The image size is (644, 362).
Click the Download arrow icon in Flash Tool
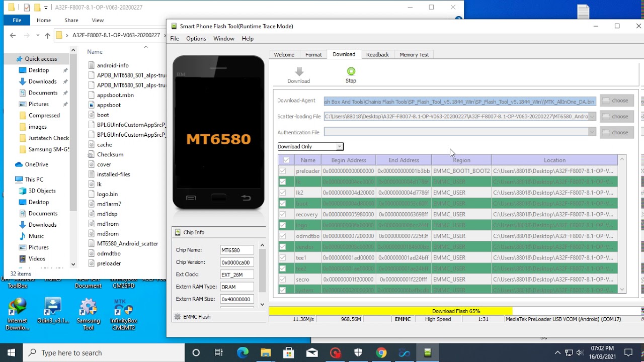point(299,71)
